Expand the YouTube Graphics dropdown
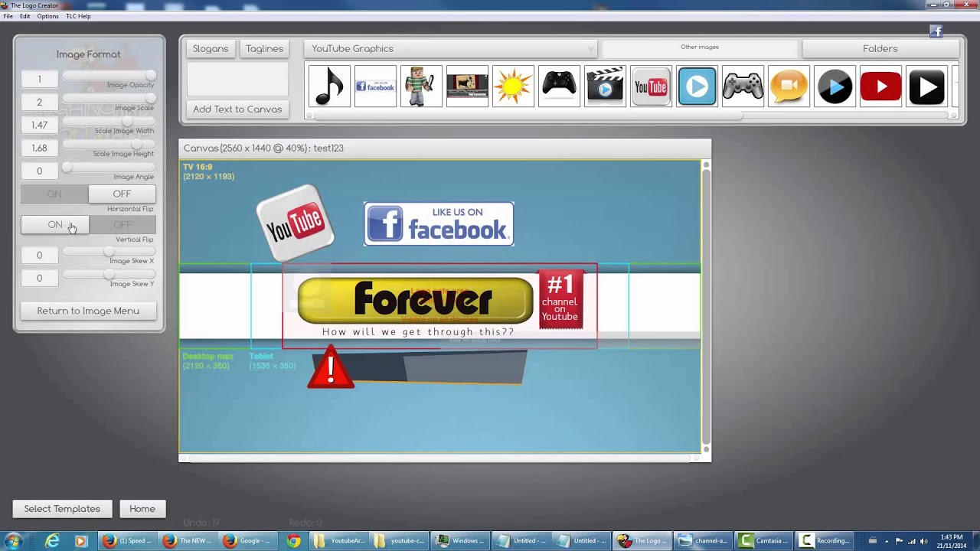 [x=451, y=48]
